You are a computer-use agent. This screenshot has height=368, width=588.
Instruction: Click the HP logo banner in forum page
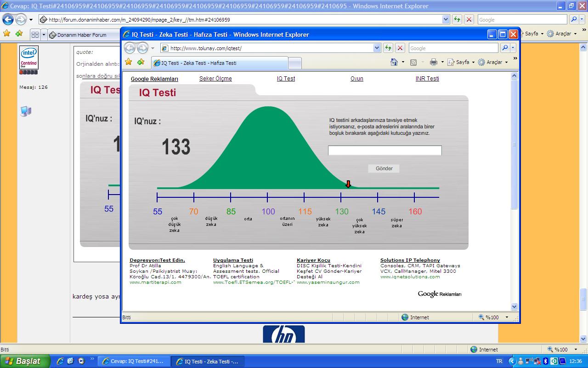point(283,334)
